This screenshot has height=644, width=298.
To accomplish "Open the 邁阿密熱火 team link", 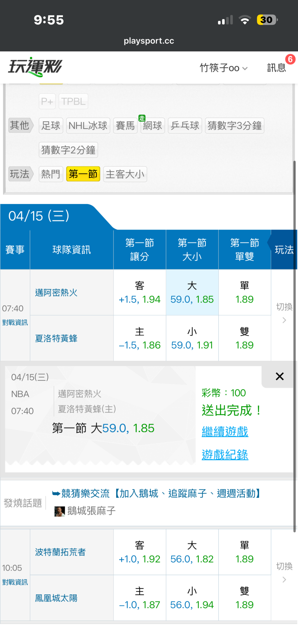I will [56, 293].
